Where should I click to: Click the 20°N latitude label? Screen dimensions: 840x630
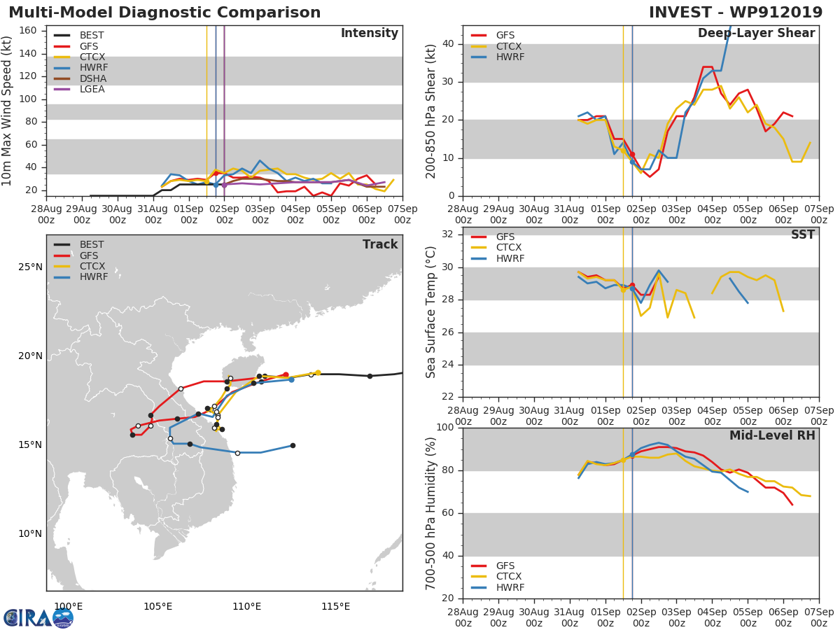(x=30, y=356)
